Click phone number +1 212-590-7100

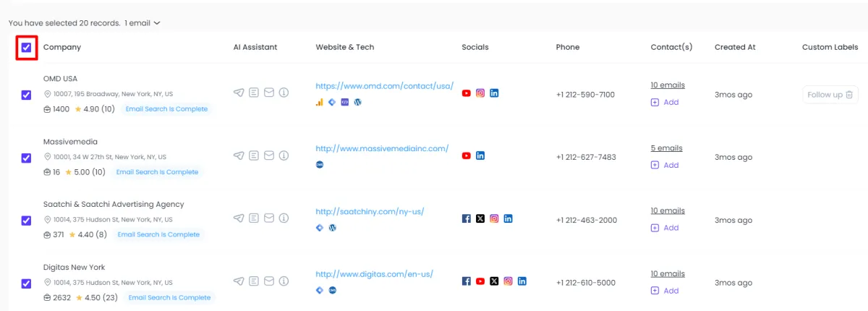[585, 95]
